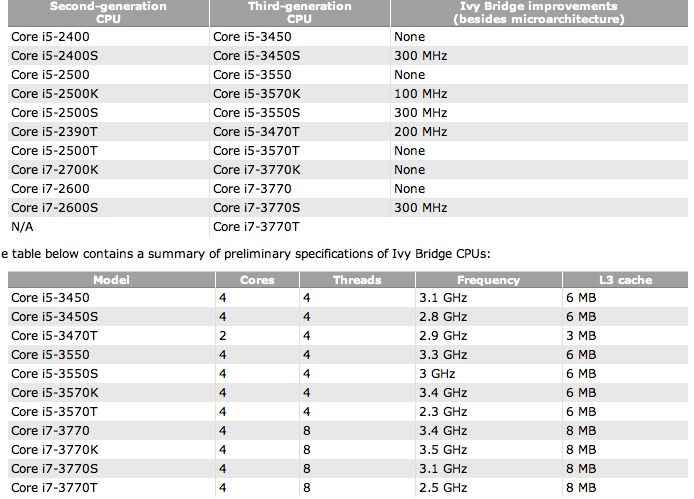Image resolution: width=694 pixels, height=499 pixels.
Task: Click the "Ivy Bridge improvements" column header
Action: point(539,13)
